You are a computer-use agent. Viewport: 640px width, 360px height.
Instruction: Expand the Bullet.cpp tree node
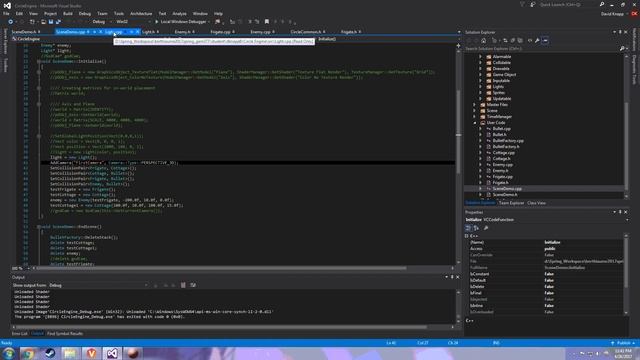pyautogui.click(x=480, y=129)
